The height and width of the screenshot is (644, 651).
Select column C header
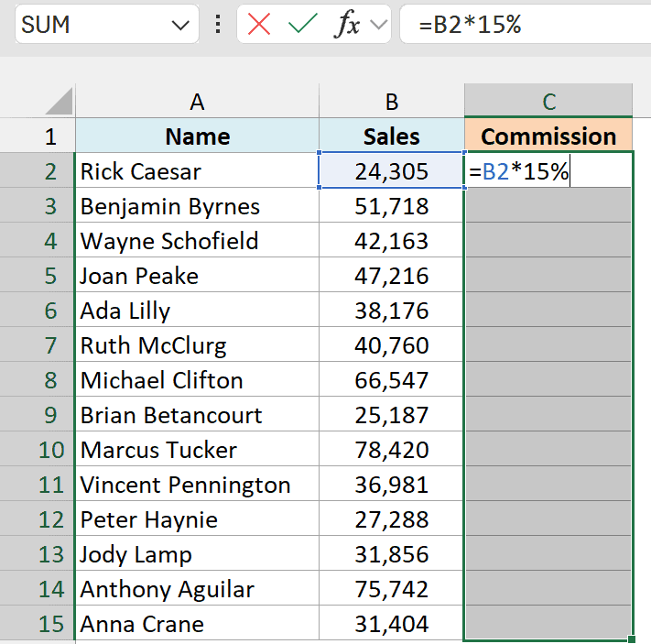click(x=548, y=102)
